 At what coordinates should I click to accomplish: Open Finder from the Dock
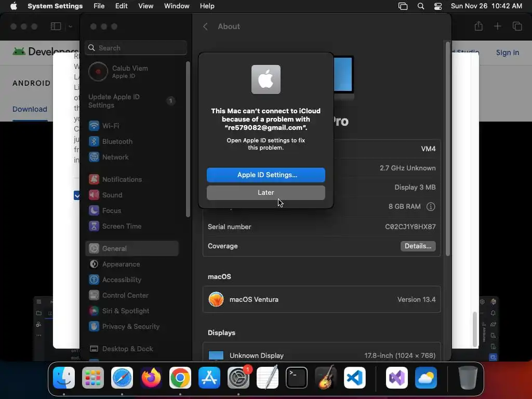pos(64,378)
